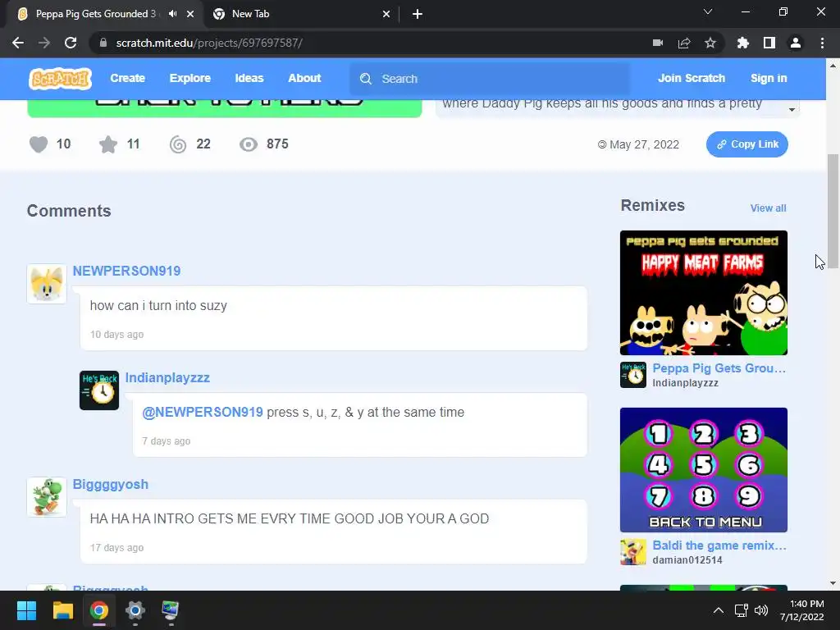Open the number-grid Baldi remix thumbnail

click(703, 470)
